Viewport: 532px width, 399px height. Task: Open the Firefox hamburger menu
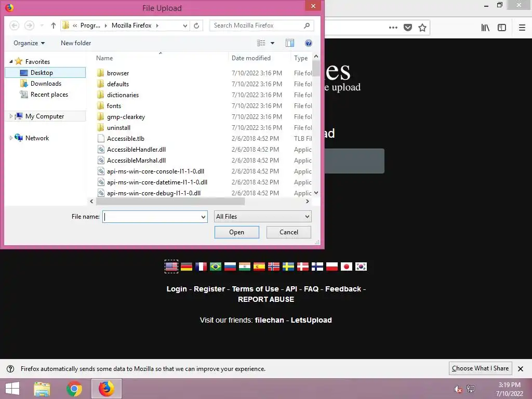click(522, 28)
